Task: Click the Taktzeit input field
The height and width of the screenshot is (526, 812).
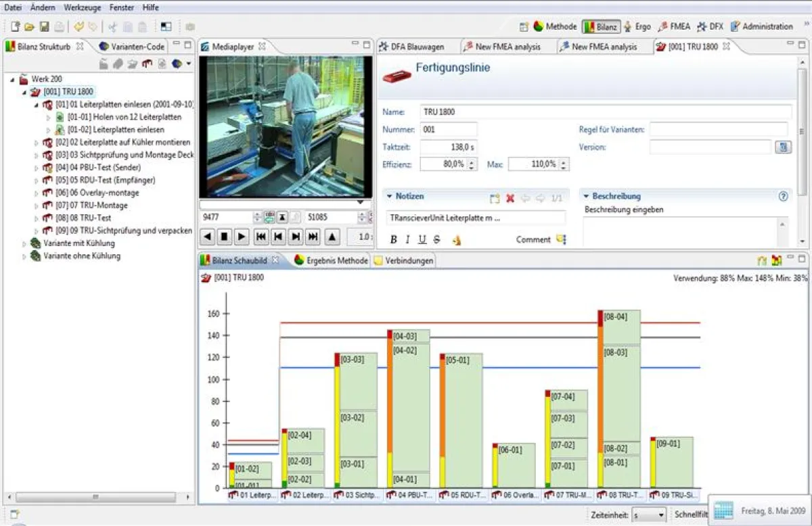Action: 448,147
